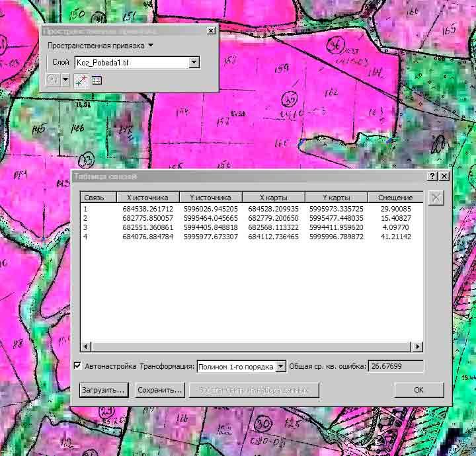Select link row 4 in the table

tap(251, 237)
